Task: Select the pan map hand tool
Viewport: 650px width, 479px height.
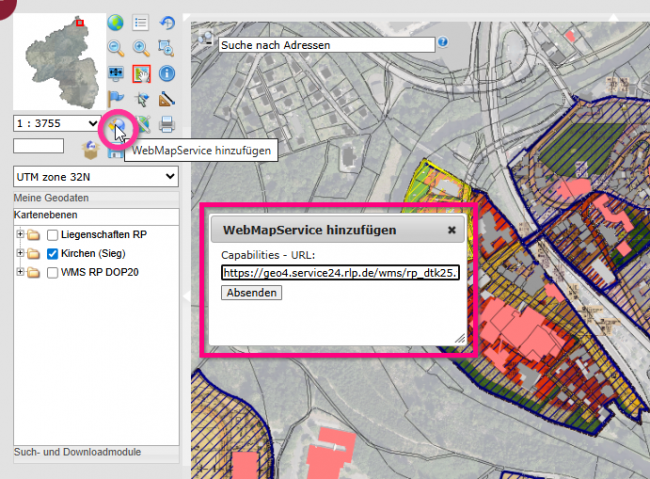Action: point(141,73)
